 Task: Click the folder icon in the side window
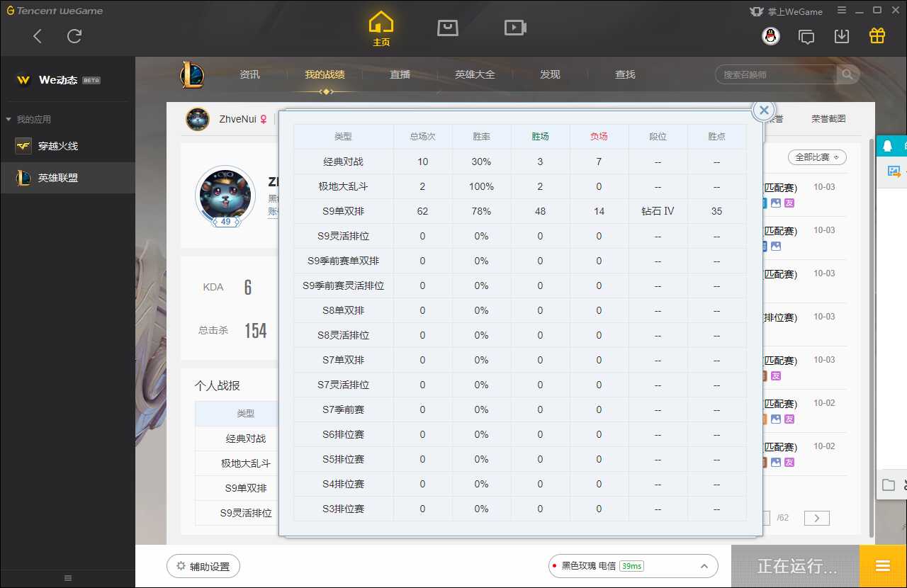(x=889, y=485)
